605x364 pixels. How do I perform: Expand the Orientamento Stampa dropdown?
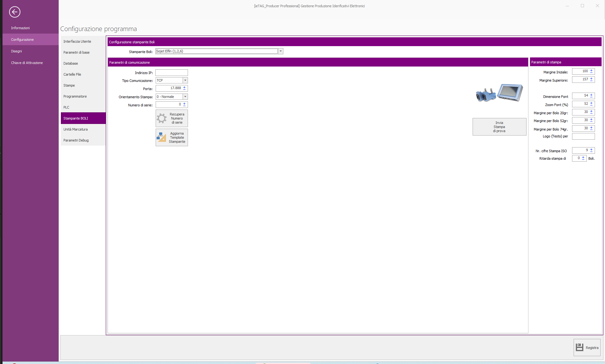(x=185, y=97)
